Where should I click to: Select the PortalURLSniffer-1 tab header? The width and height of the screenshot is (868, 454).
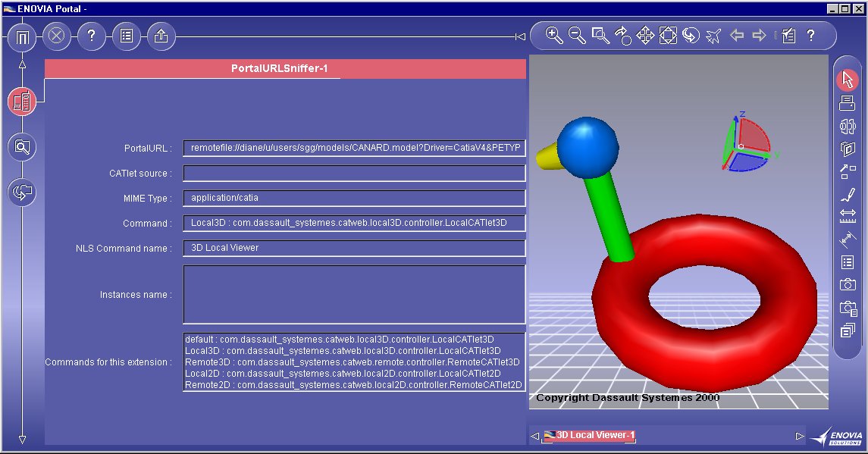(x=285, y=69)
